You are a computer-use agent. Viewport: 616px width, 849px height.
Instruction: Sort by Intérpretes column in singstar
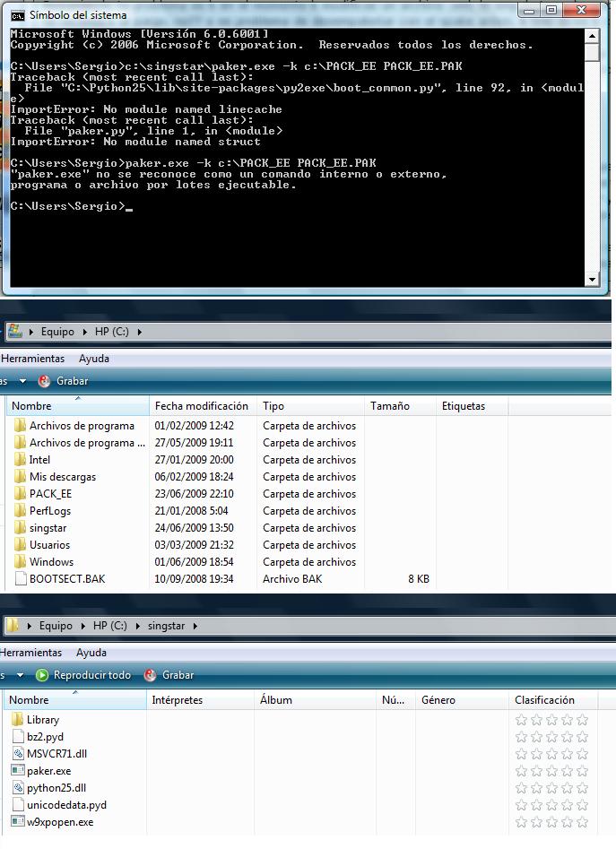[200, 699]
